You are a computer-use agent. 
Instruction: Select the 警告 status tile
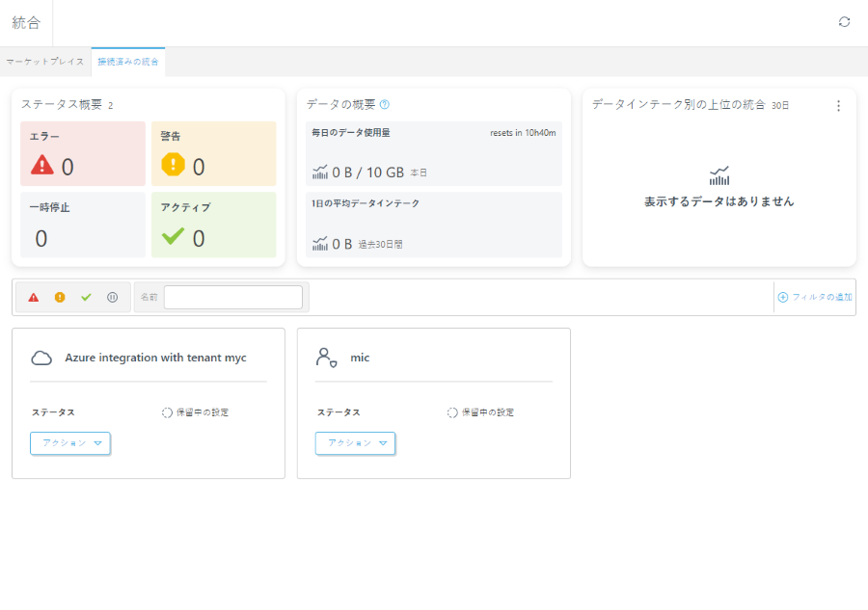click(x=214, y=154)
